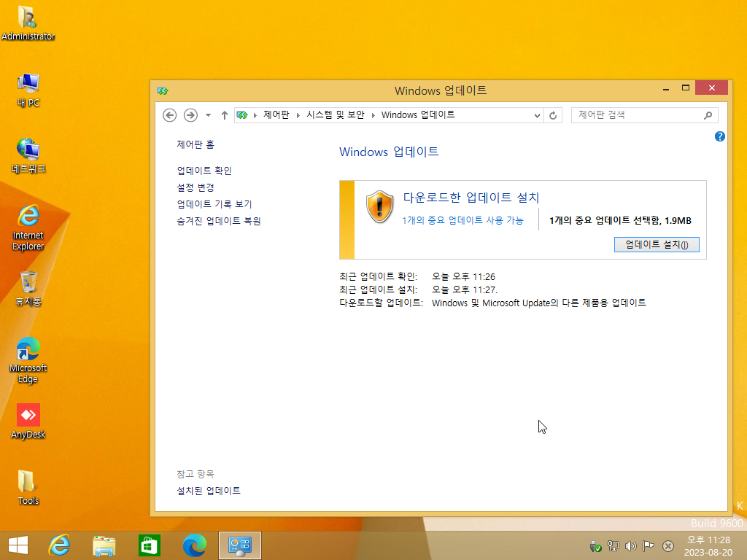Click the Back navigation arrow
747x560 pixels.
(169, 115)
